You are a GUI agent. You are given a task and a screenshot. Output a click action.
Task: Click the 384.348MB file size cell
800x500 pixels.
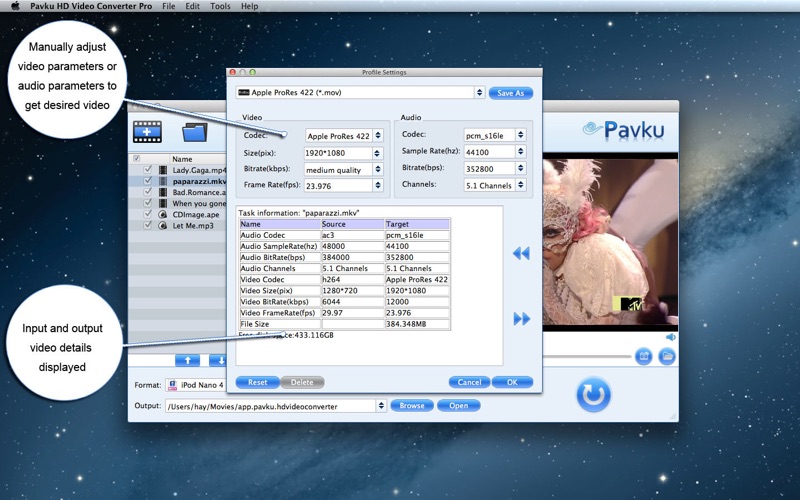pyautogui.click(x=417, y=324)
